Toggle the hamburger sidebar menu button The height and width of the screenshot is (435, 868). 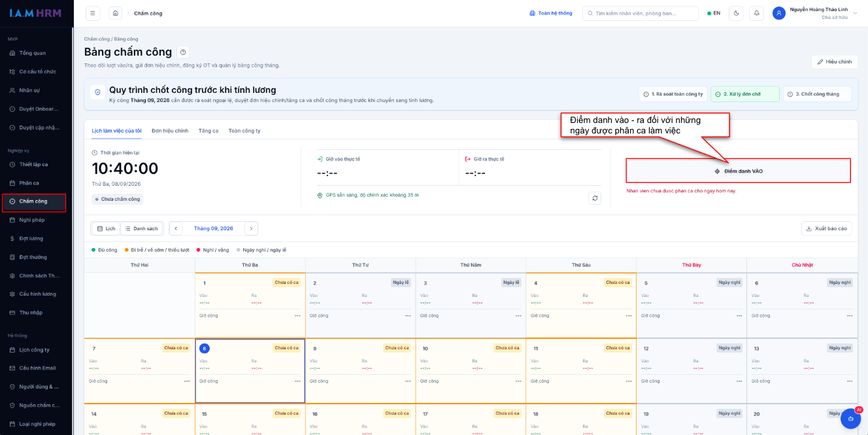coord(93,13)
